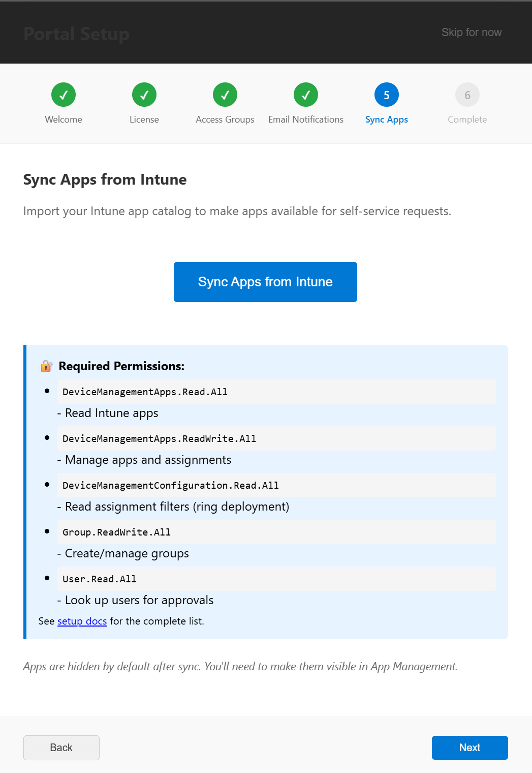Viewport: 532px width, 773px height.
Task: Click the Portal Setup title
Action: 76,34
